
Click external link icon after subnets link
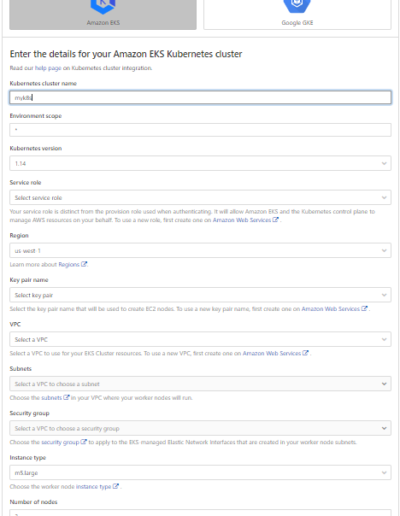(x=66, y=397)
